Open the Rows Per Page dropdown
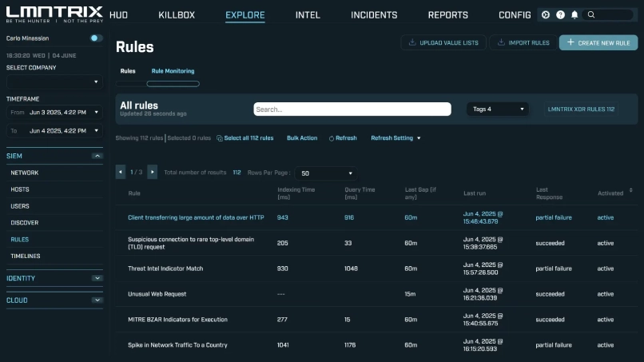Screen dimensions: 644x362 point(326,173)
